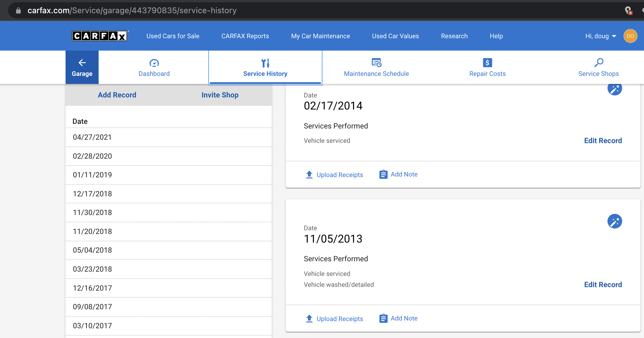Select the 03/23/2018 date row

(x=169, y=269)
